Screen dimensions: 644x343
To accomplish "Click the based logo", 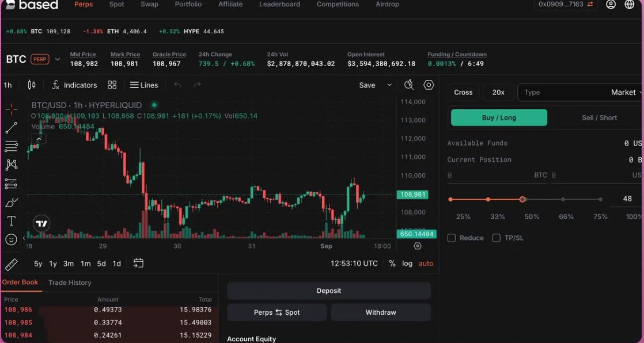I will (x=32, y=5).
